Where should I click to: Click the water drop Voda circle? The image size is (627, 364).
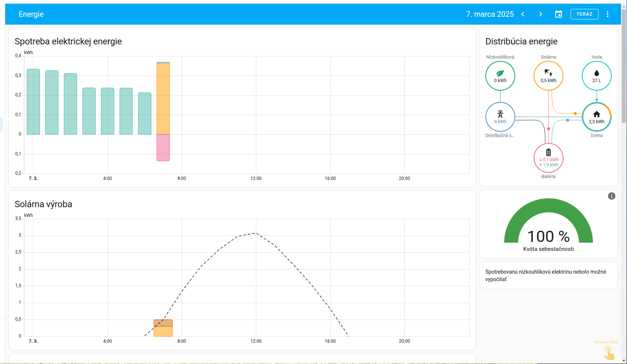[596, 76]
